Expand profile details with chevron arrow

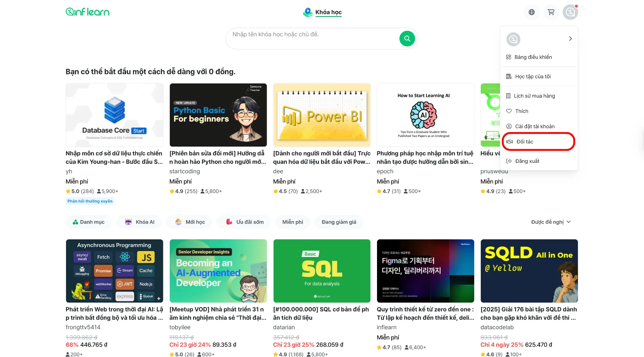point(570,39)
